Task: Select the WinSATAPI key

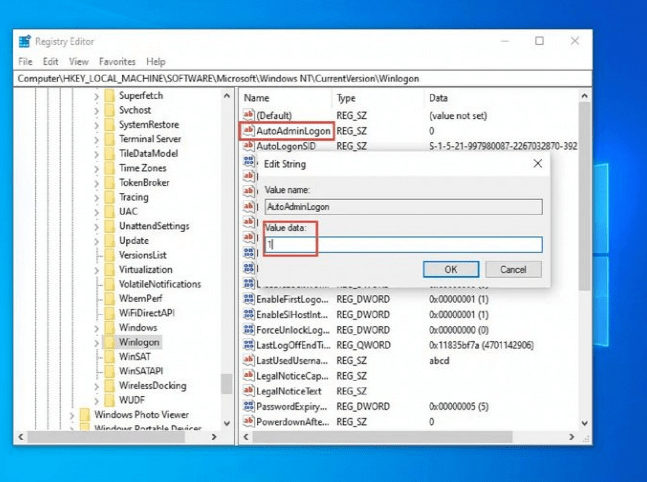Action: pyautogui.click(x=141, y=371)
